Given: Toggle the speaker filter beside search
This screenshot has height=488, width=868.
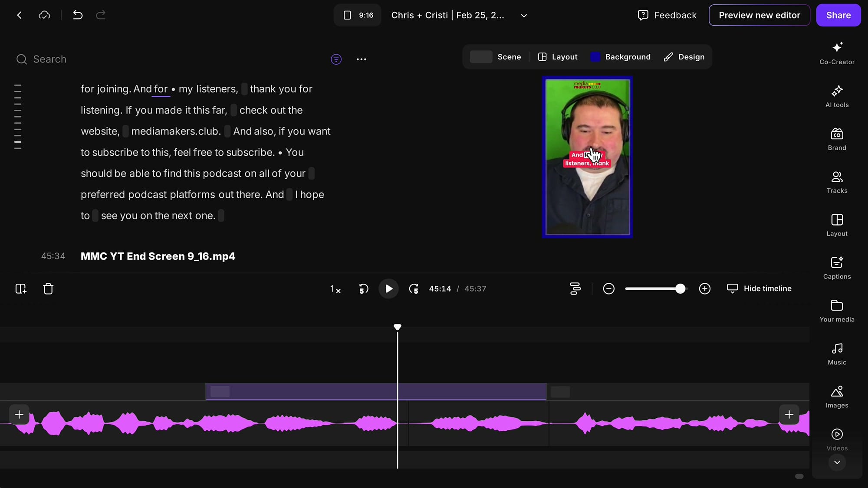Looking at the screenshot, I should coord(336,59).
